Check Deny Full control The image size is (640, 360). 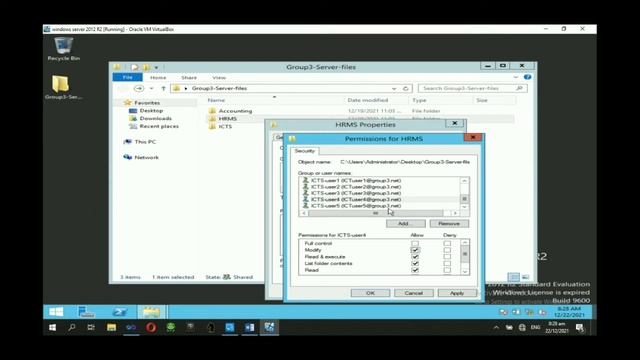447,243
